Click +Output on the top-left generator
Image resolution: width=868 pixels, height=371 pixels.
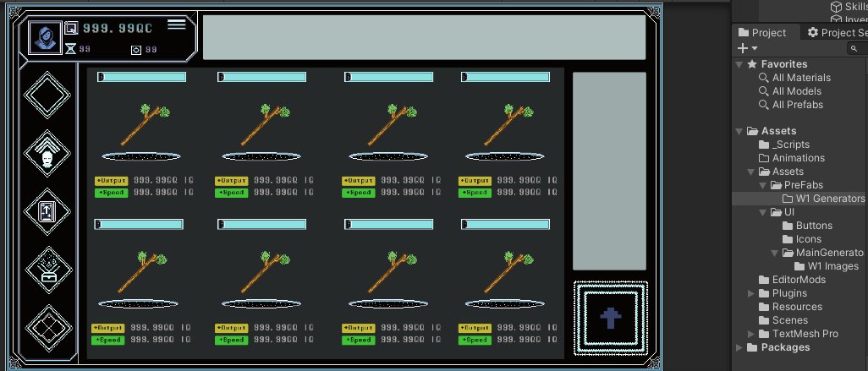pos(112,181)
